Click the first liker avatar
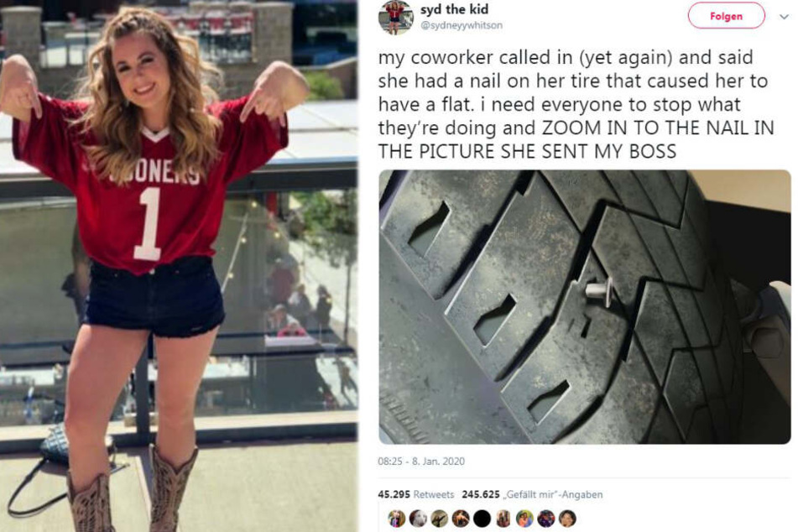The image size is (798, 532). click(x=396, y=519)
